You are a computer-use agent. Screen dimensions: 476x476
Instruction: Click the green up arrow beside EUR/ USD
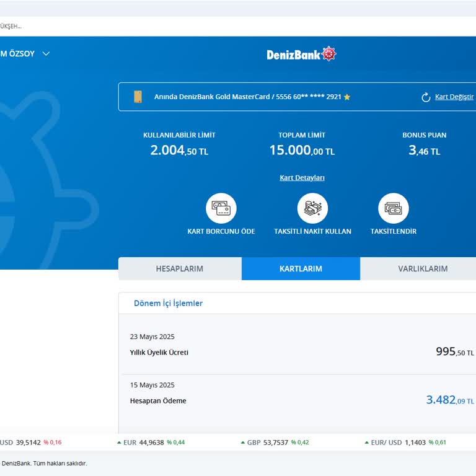tap(367, 443)
